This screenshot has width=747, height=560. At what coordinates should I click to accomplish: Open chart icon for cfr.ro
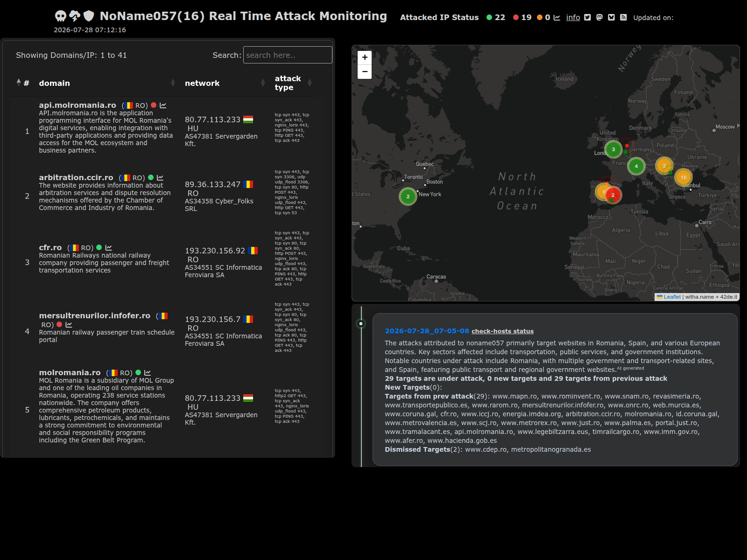[x=109, y=248]
